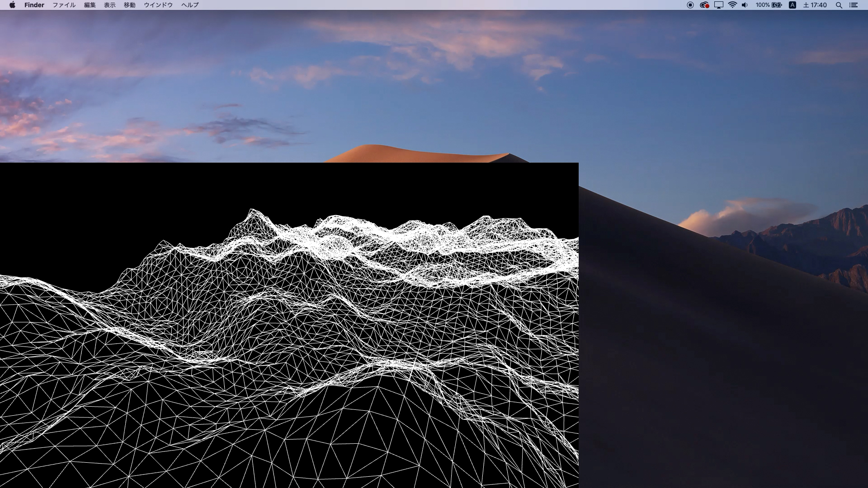Open the ファイル menu
Viewport: 868px width, 488px height.
pyautogui.click(x=64, y=5)
